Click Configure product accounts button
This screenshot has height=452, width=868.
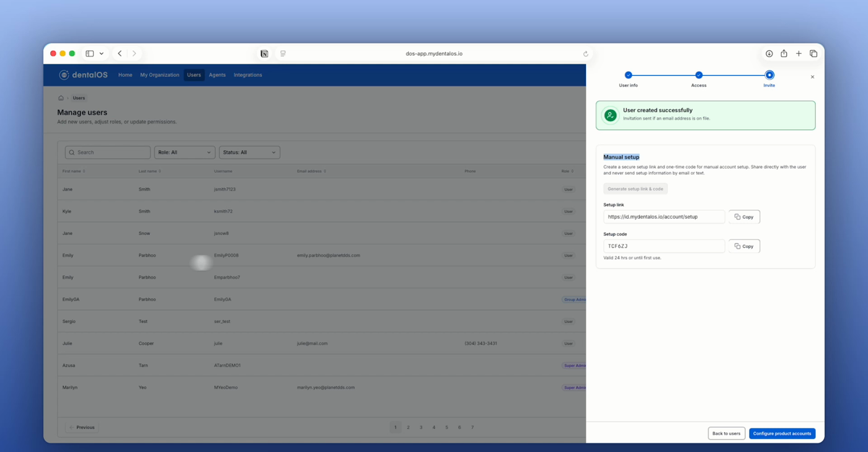[782, 433]
